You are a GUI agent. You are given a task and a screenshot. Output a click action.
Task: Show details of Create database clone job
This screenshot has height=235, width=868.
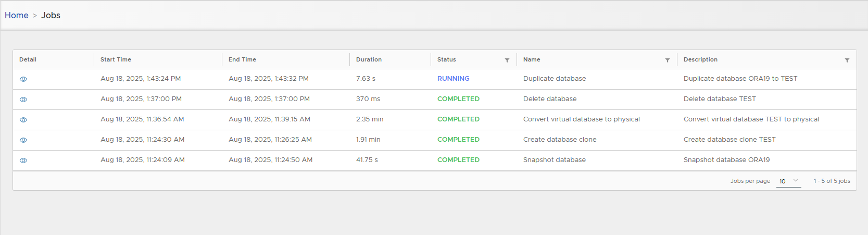pos(23,140)
